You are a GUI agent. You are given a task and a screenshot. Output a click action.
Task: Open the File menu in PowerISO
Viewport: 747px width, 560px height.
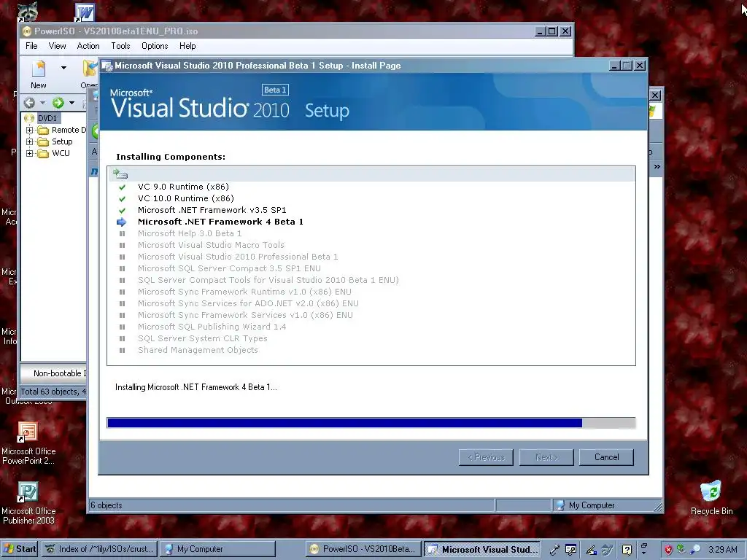tap(31, 46)
